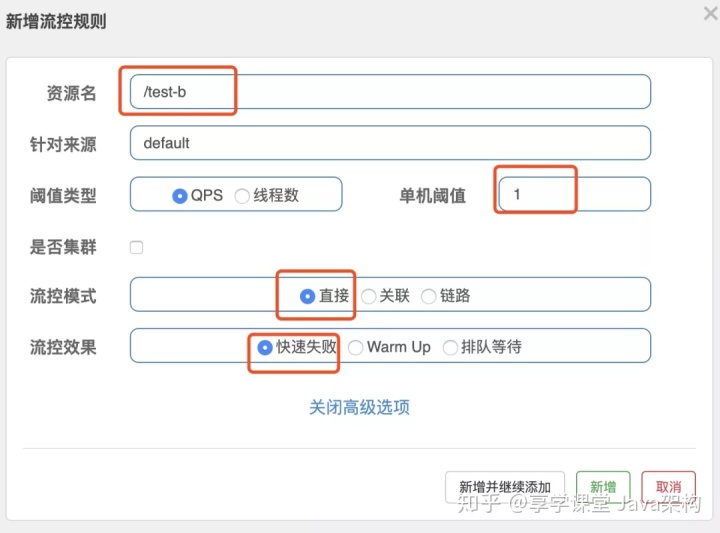Select the 线程数 radio button
Image resolution: width=720 pixels, height=533 pixels.
point(242,196)
